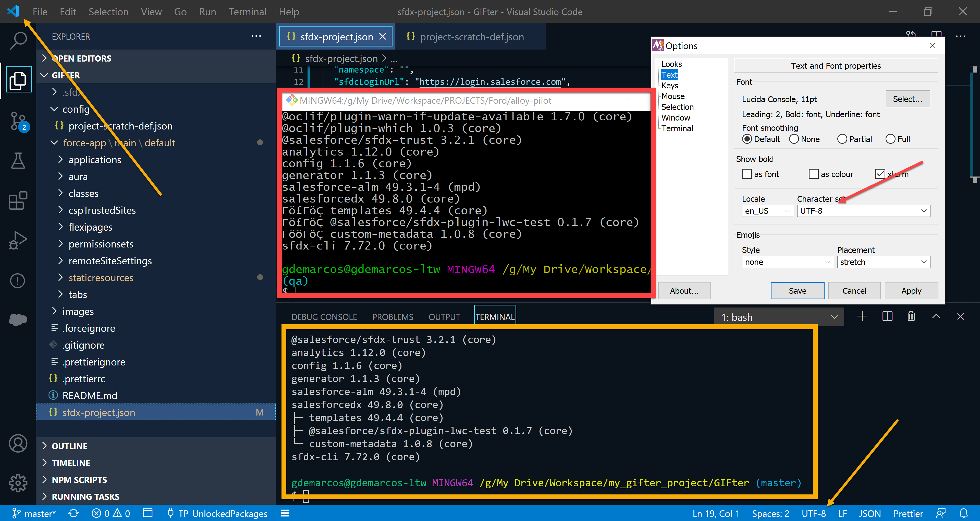Open Source Control view with 2 badge
Image resolution: width=980 pixels, height=521 pixels.
coord(18,122)
